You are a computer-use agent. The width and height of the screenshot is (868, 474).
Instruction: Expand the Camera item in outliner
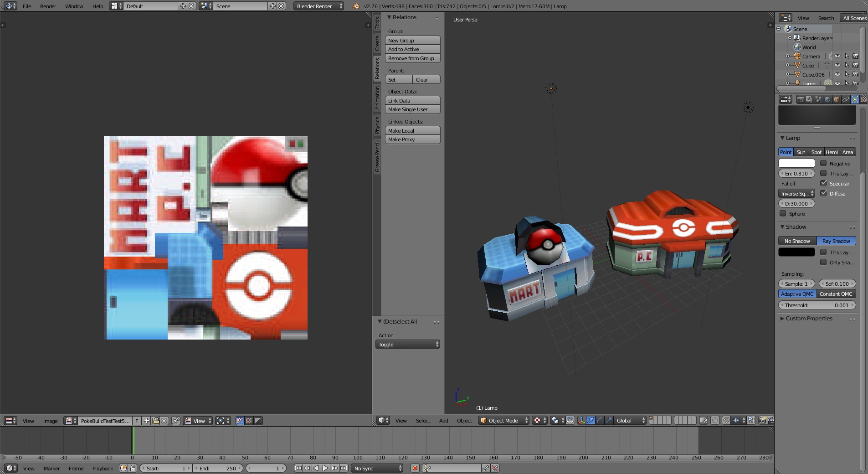coord(787,56)
